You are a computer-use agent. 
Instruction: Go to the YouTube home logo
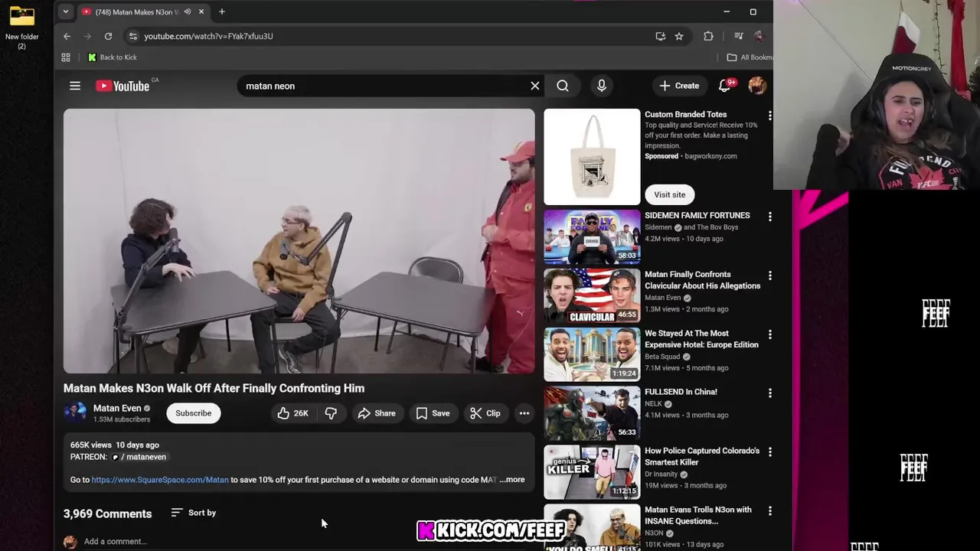pos(122,86)
